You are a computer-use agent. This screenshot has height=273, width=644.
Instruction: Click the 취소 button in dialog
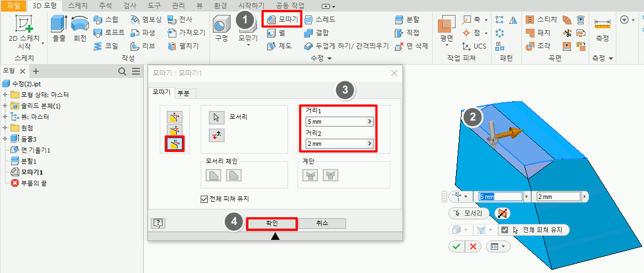click(x=322, y=223)
